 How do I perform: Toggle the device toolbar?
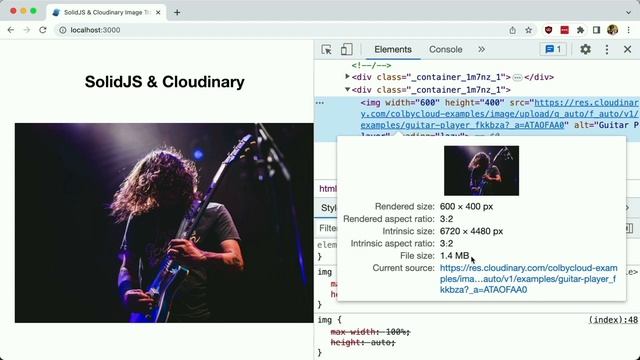[347, 49]
